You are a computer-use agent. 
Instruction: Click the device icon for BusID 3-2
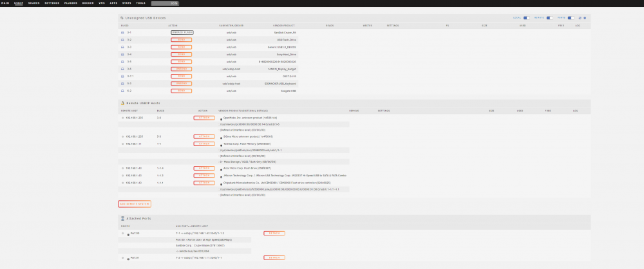(122, 40)
